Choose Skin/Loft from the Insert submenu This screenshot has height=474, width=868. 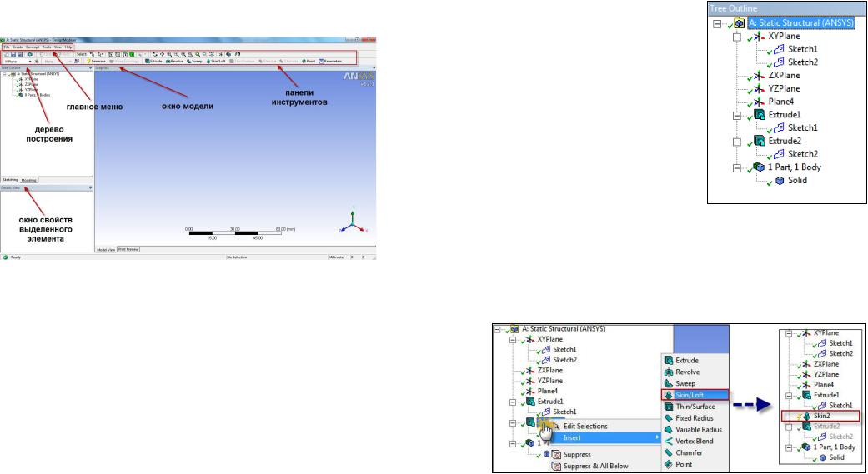coord(696,395)
